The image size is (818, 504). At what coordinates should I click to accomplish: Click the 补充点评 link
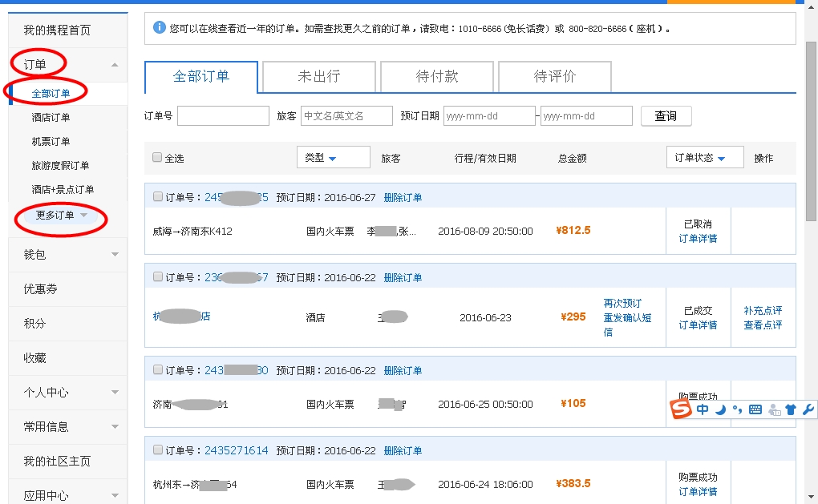point(763,311)
